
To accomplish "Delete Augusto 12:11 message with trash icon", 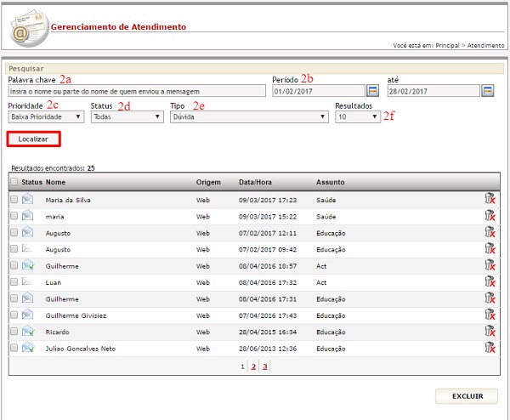I will tap(490, 231).
